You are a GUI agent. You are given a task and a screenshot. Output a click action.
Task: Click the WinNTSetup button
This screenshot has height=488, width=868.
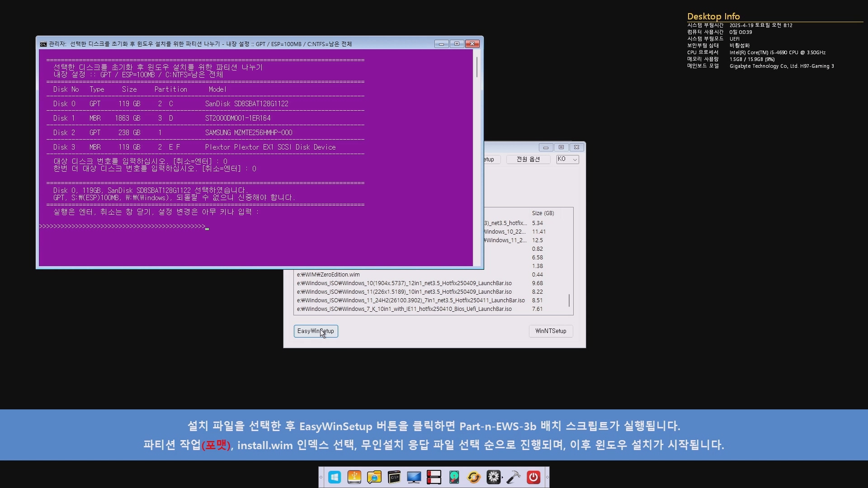click(551, 331)
